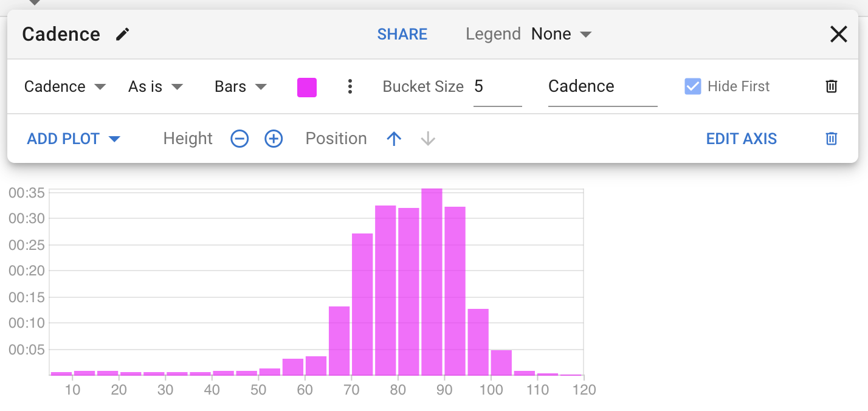Click the SHARE link
Viewport: 868px width, 411px height.
(402, 34)
